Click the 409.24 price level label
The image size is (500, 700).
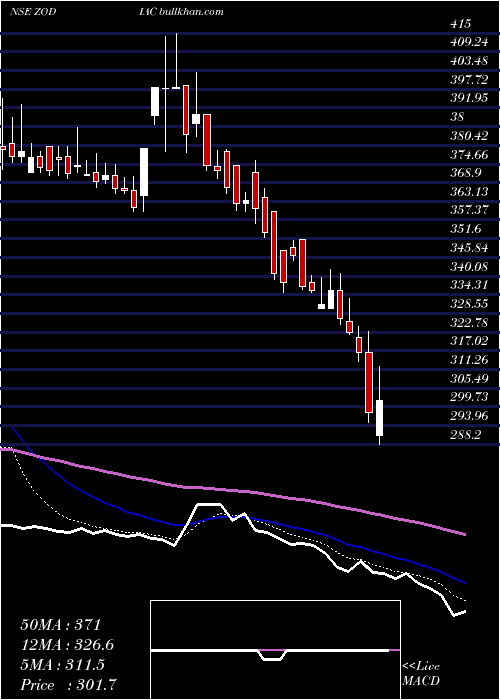pyautogui.click(x=468, y=42)
